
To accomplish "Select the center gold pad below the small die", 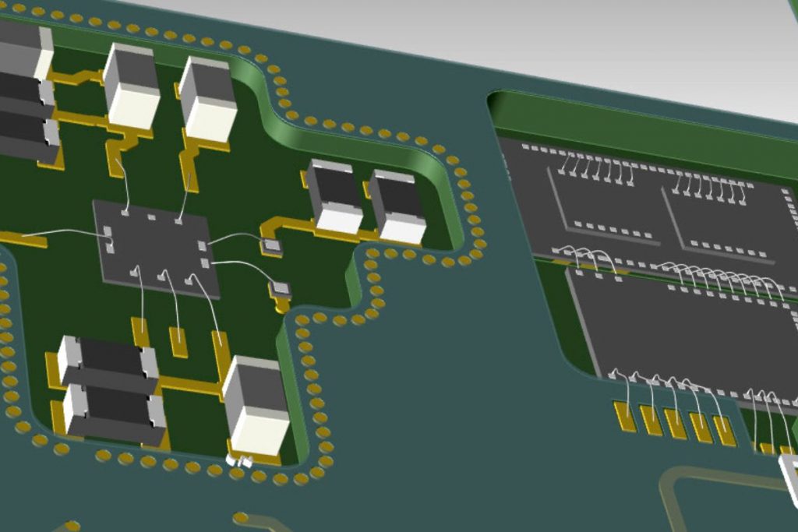I will 178,341.
